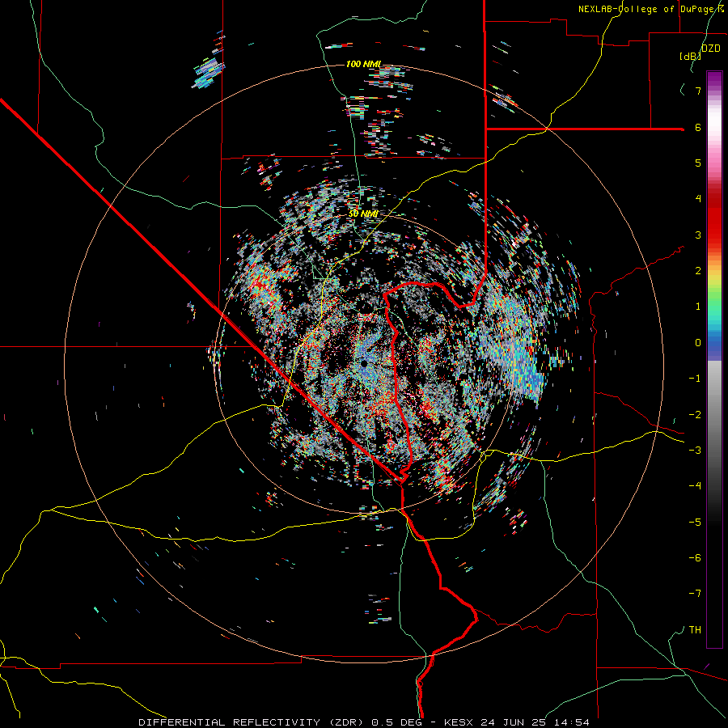This screenshot has width=728, height=728.
Task: Click the -7 value on the color scale
Action: click(x=695, y=594)
